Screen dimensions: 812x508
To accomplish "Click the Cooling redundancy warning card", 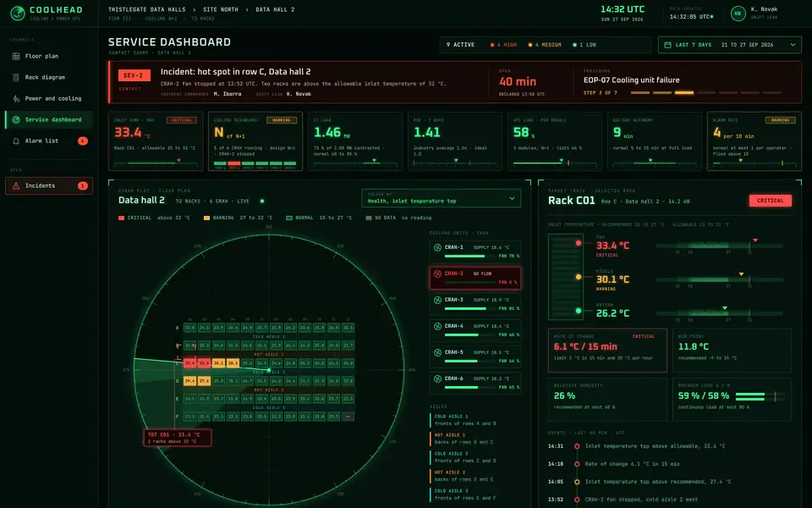I will (x=255, y=141).
